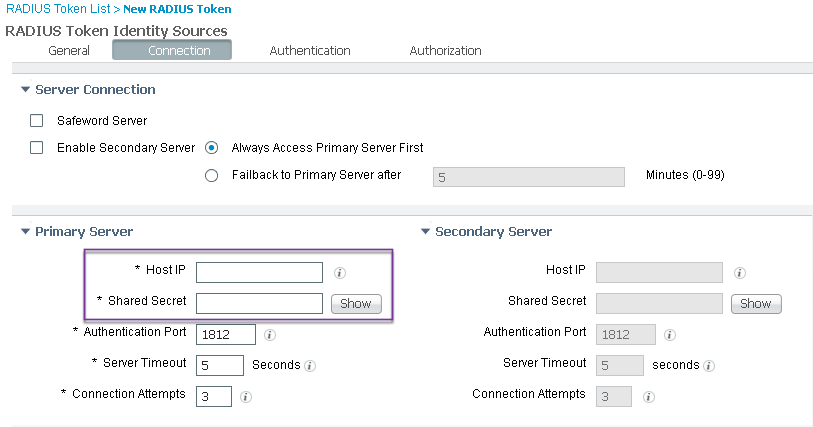Image resolution: width=813 pixels, height=427 pixels.
Task: Go back to RADIUS Token List
Action: click(x=58, y=9)
